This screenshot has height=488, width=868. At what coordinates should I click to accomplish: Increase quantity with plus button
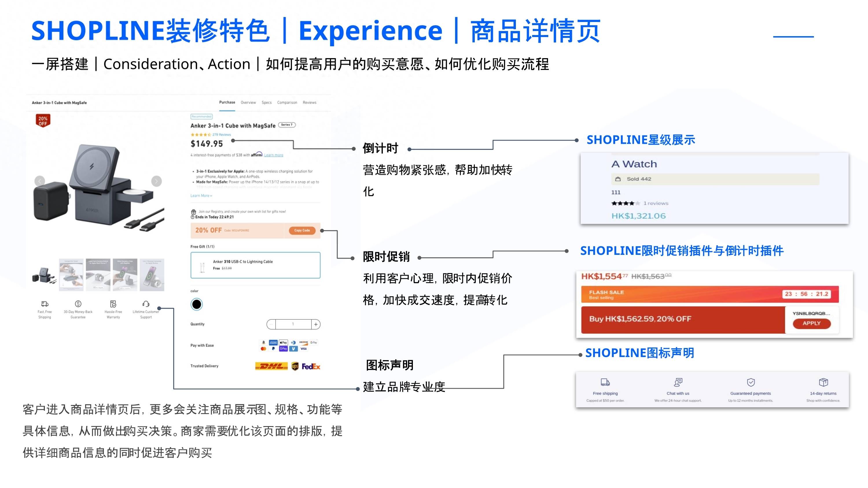[316, 324]
